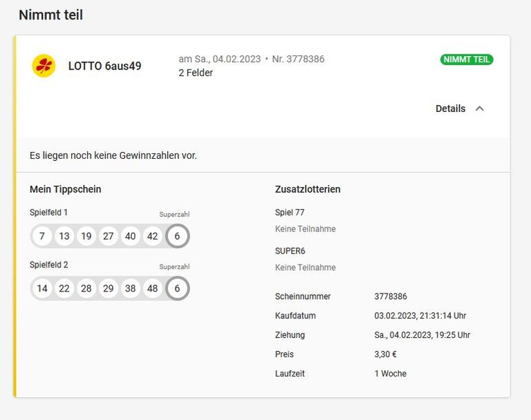Click the SUPER6 entry
Image resolution: width=531 pixels, height=420 pixels.
[290, 251]
